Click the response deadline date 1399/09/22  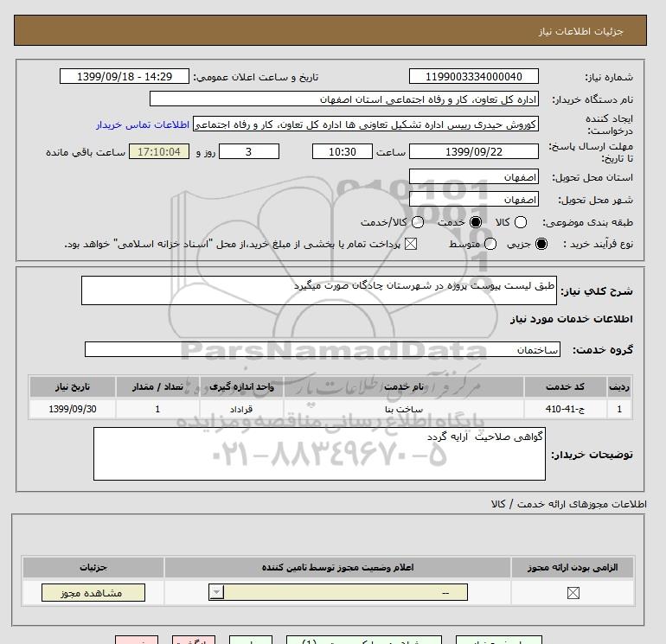(474, 151)
